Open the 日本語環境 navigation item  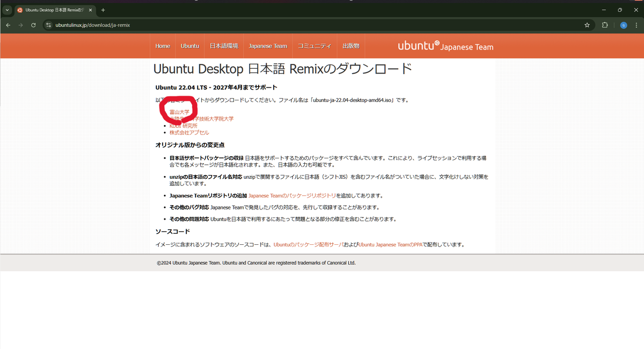pyautogui.click(x=224, y=46)
